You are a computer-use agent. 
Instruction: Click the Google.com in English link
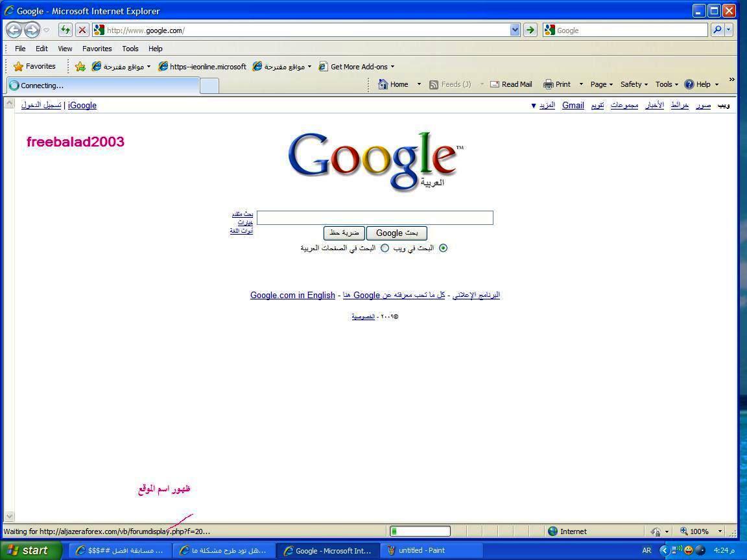(292, 296)
